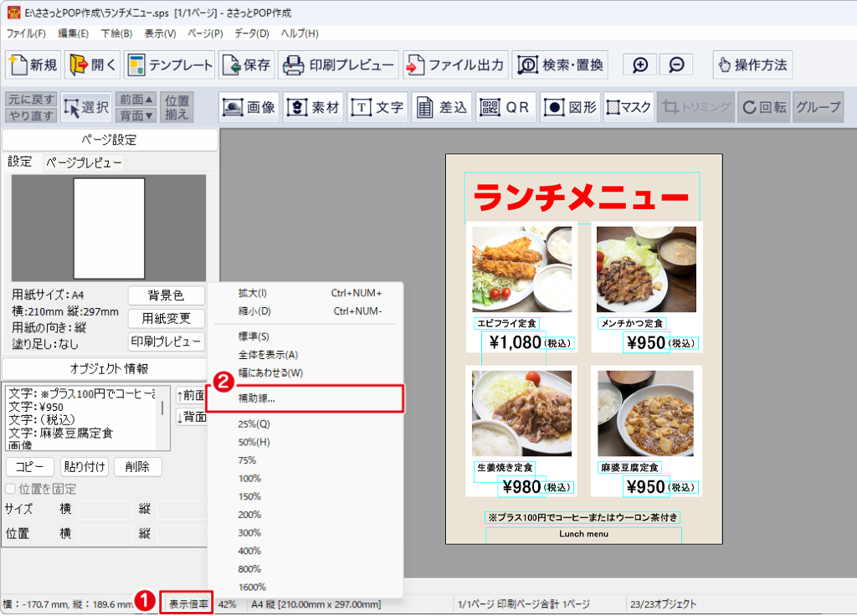Select 文字:麻婆豆腐定食 in object list

pyautogui.click(x=62, y=433)
